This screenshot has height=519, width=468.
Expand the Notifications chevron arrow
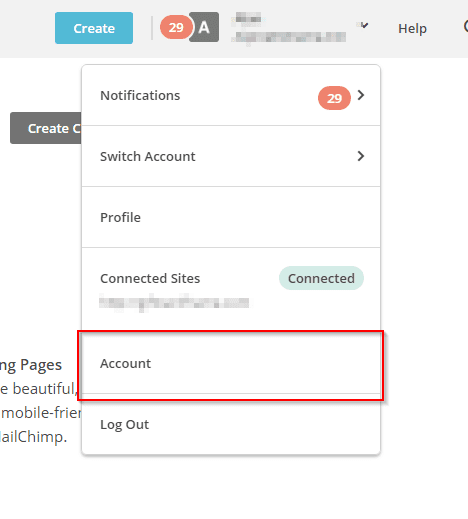[x=361, y=95]
